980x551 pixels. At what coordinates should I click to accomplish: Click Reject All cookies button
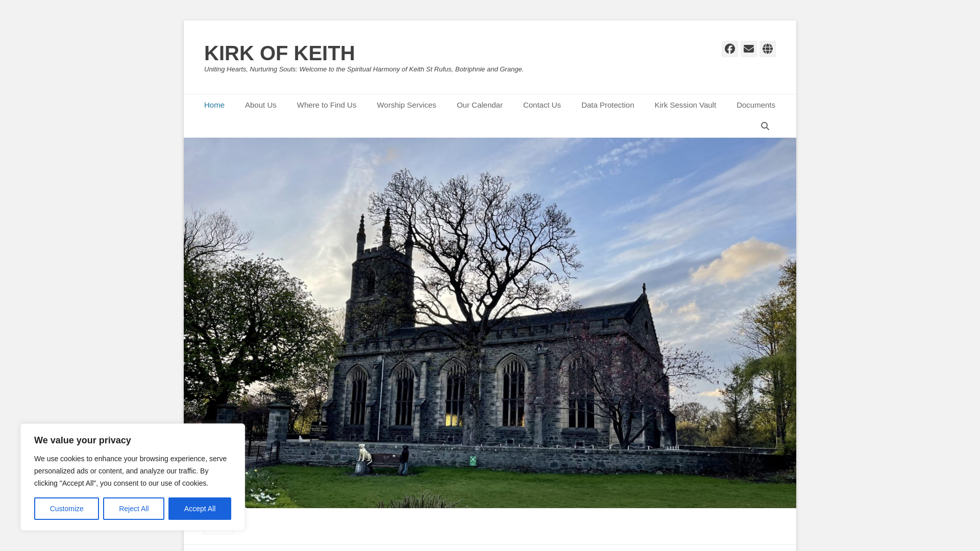tap(134, 509)
